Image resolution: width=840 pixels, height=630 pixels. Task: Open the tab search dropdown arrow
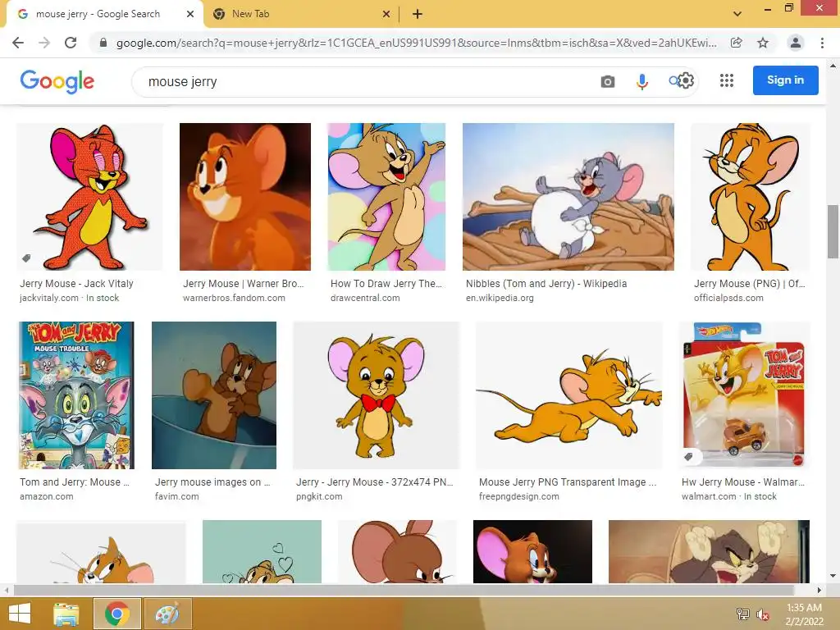(x=737, y=14)
